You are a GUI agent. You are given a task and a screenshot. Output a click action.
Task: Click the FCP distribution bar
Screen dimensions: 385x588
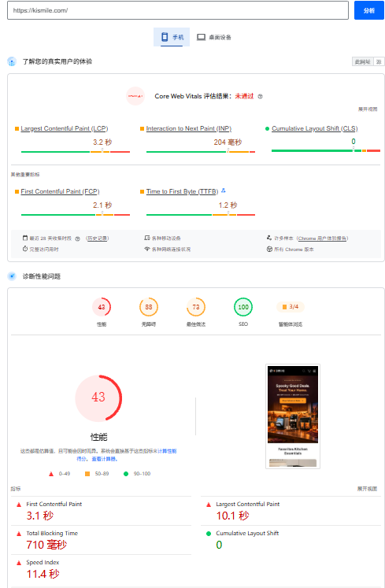(x=76, y=215)
